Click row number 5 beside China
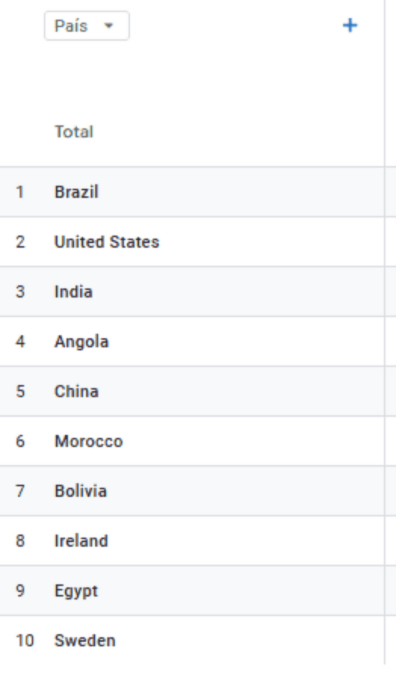Screen dimensions: 396x675 point(20,391)
